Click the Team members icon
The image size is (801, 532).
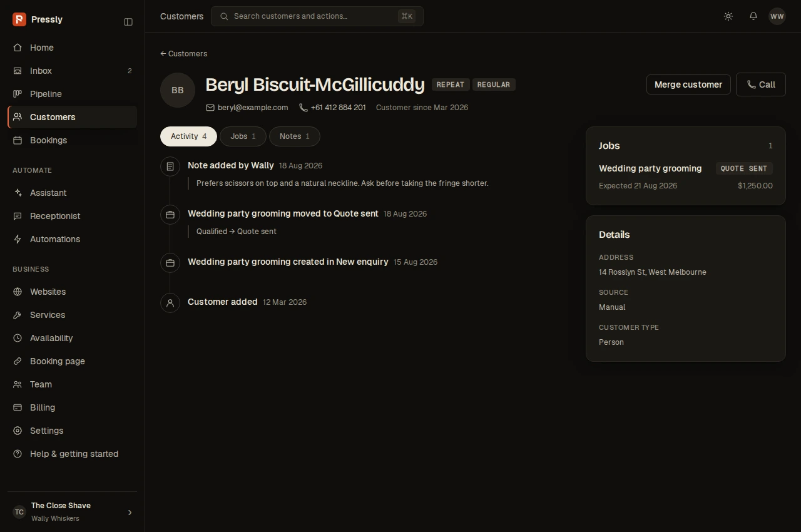18,384
